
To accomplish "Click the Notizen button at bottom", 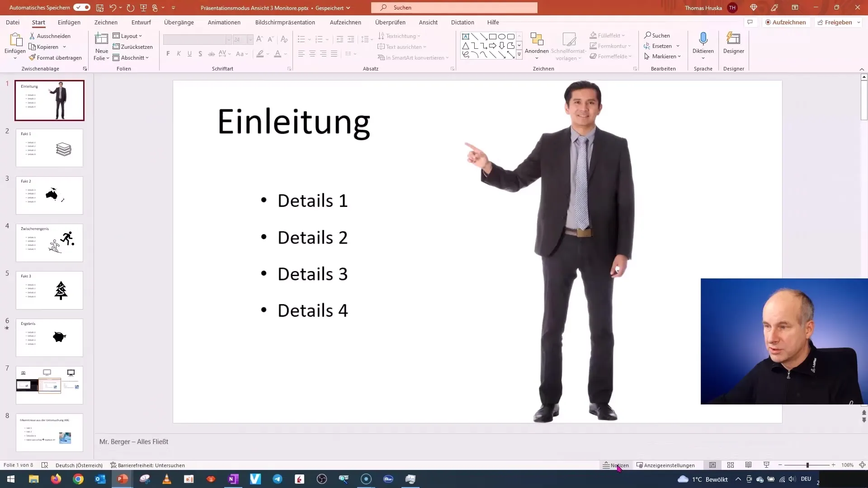I will [616, 465].
